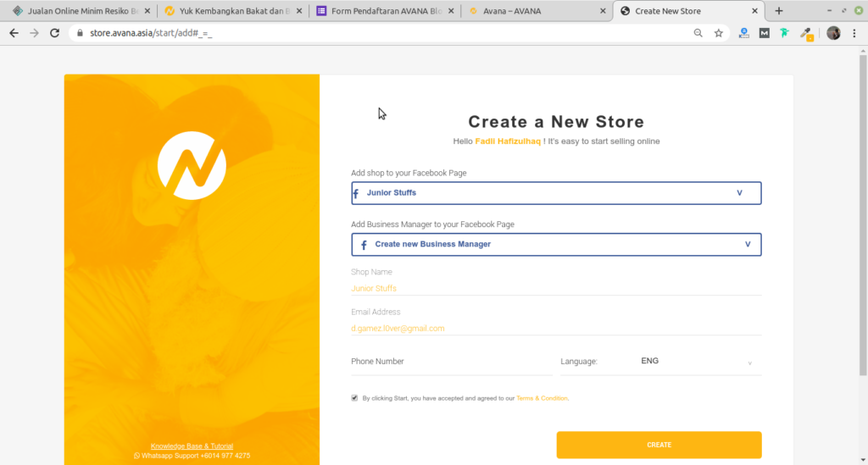Click Facebook icon in Business Manager field
This screenshot has width=868, height=465.
[364, 245]
